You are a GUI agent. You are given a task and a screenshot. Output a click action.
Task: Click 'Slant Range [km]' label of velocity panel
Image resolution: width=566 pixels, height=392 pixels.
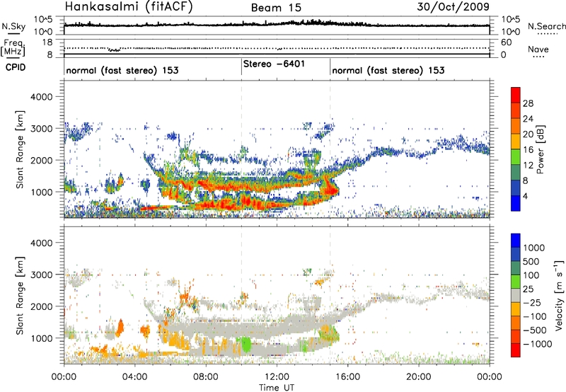click(20, 296)
